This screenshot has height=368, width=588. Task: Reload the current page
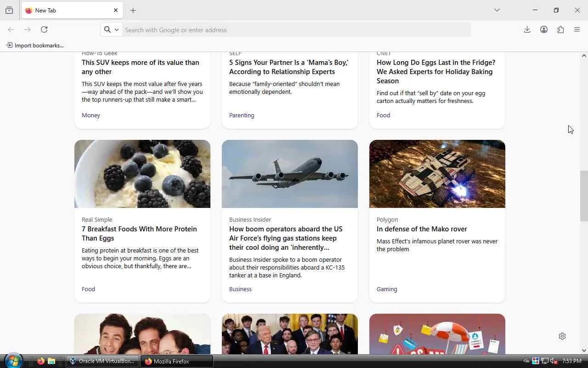pos(44,29)
